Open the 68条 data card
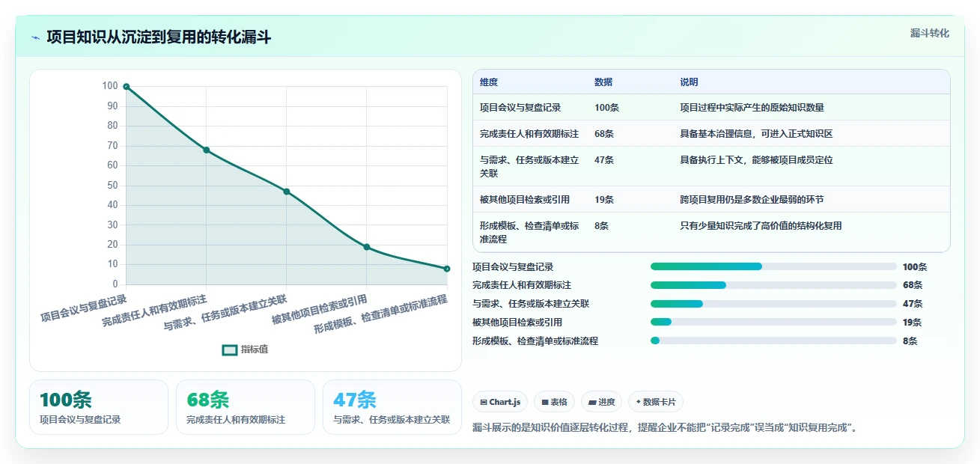The height and width of the screenshot is (464, 980). coord(246,407)
